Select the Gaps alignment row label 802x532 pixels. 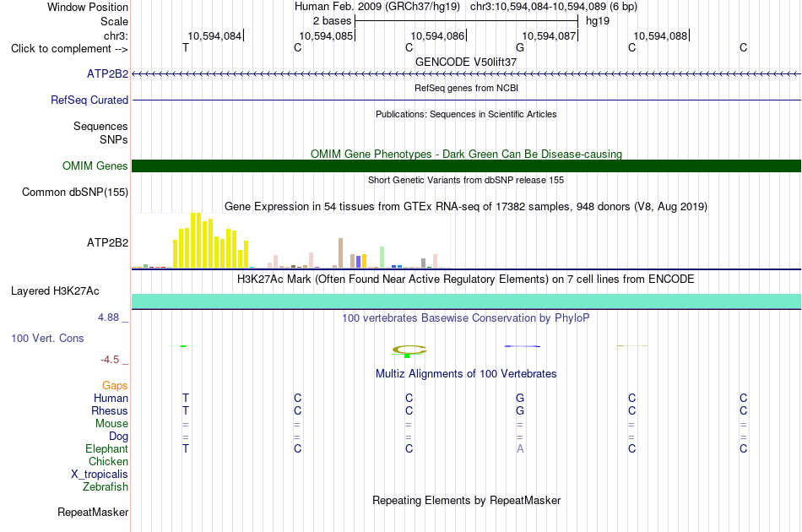pyautogui.click(x=115, y=386)
